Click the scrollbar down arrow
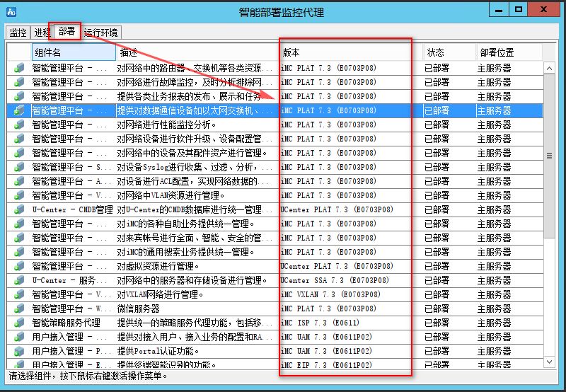Image resolution: width=566 pixels, height=392 pixels. (550, 362)
